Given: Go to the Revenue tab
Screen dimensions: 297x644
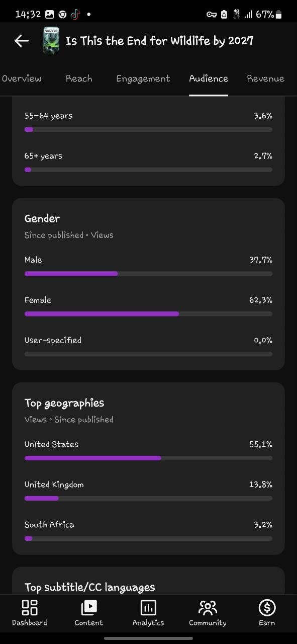Looking at the screenshot, I should point(265,78).
